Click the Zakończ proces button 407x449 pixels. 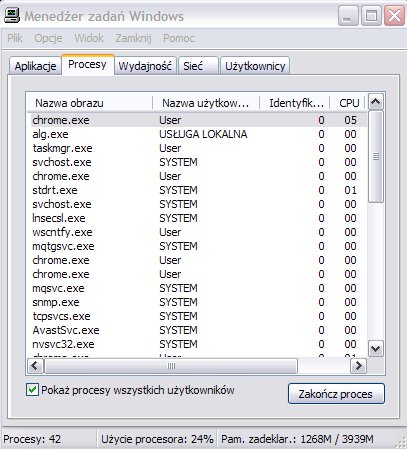click(336, 394)
